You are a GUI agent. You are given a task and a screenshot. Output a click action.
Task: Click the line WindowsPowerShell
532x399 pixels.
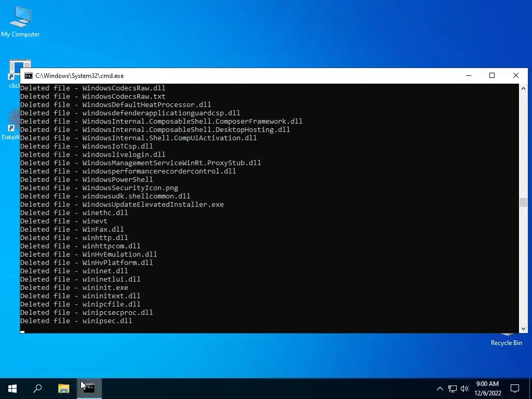(x=87, y=179)
